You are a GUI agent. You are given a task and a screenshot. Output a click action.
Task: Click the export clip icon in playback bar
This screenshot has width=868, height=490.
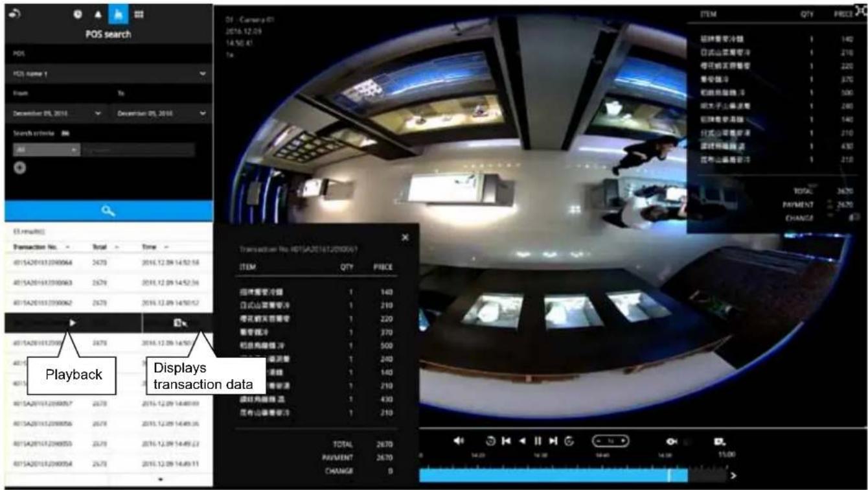pos(719,441)
